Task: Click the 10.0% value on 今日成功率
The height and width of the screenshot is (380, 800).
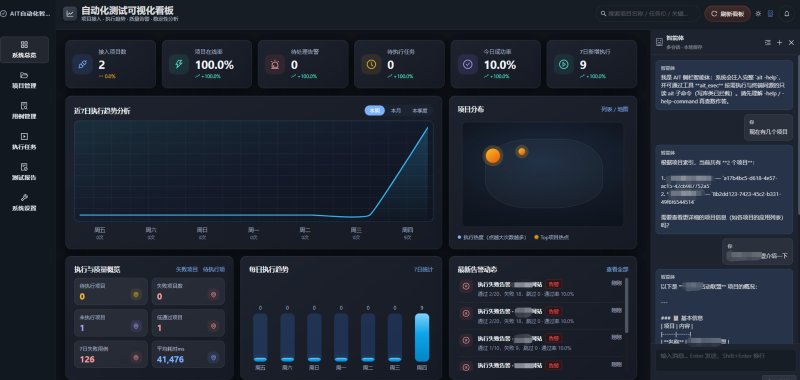Action: click(499, 65)
